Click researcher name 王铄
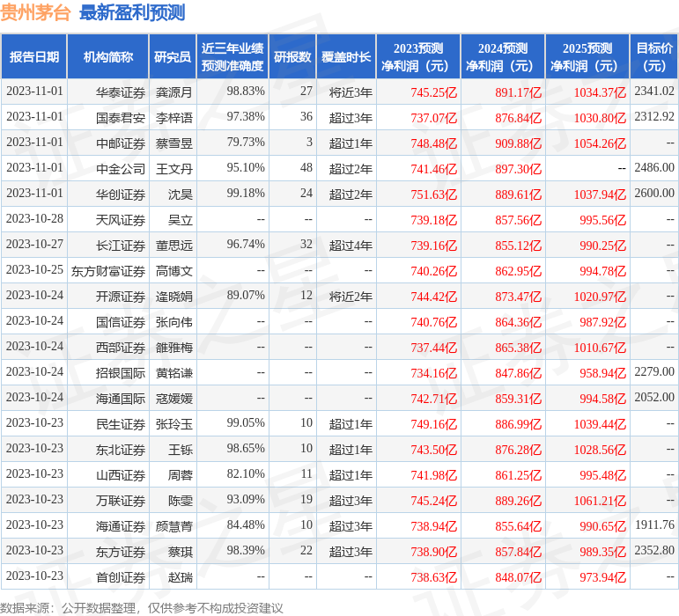 tap(181, 450)
